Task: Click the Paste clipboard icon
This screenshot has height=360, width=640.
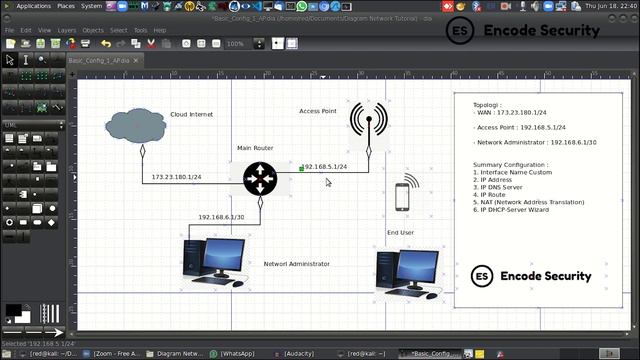Action: tap(166, 44)
